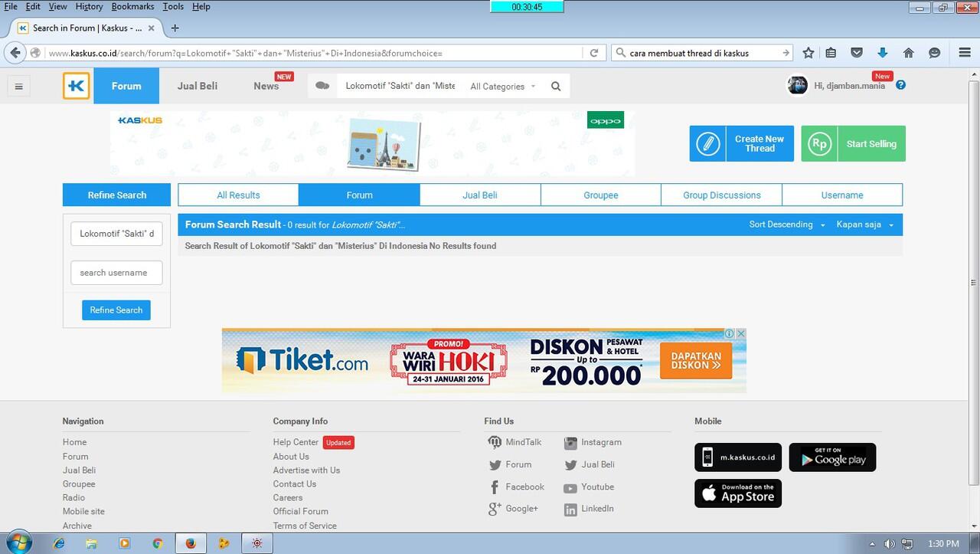Open the App Store download badge

pyautogui.click(x=738, y=493)
